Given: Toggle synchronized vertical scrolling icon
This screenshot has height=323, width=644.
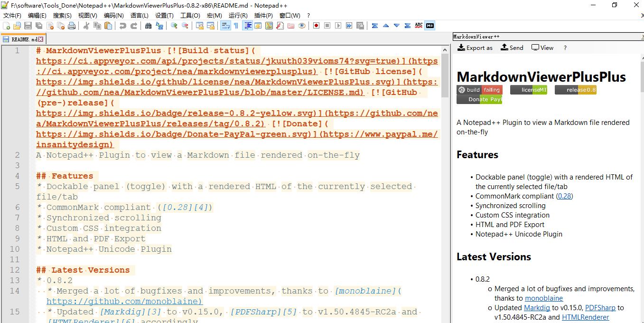Looking at the screenshot, I should tap(199, 26).
